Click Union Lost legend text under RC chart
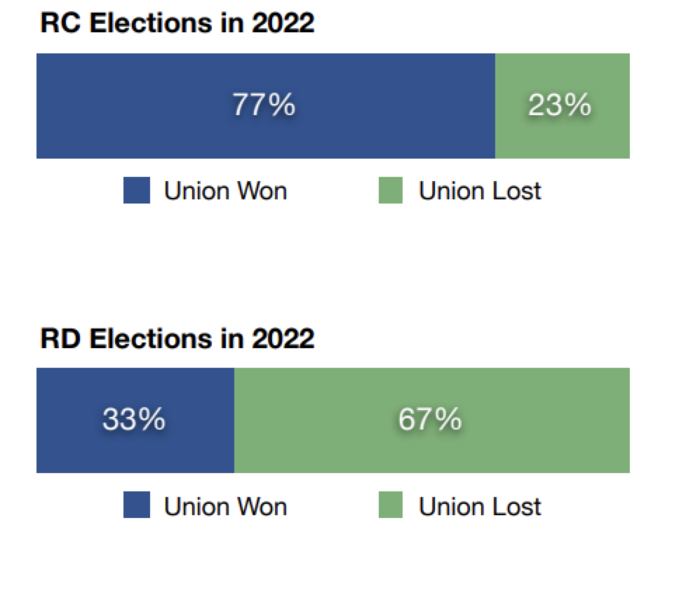This screenshot has height=591, width=700. 480,190
